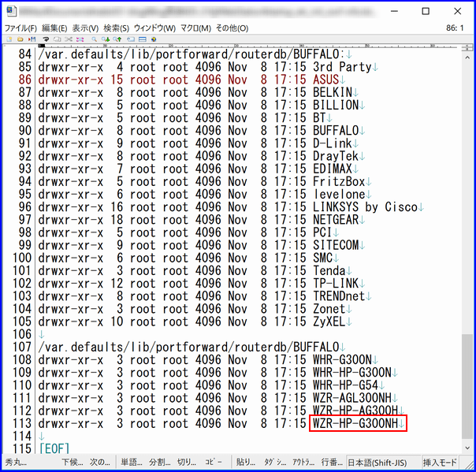Click the WZR-HP-G300NH directory entry

pyautogui.click(x=355, y=424)
